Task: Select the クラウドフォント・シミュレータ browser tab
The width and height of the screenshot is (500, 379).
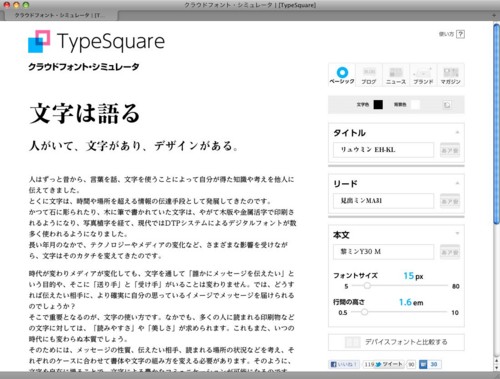Action: tap(60, 15)
